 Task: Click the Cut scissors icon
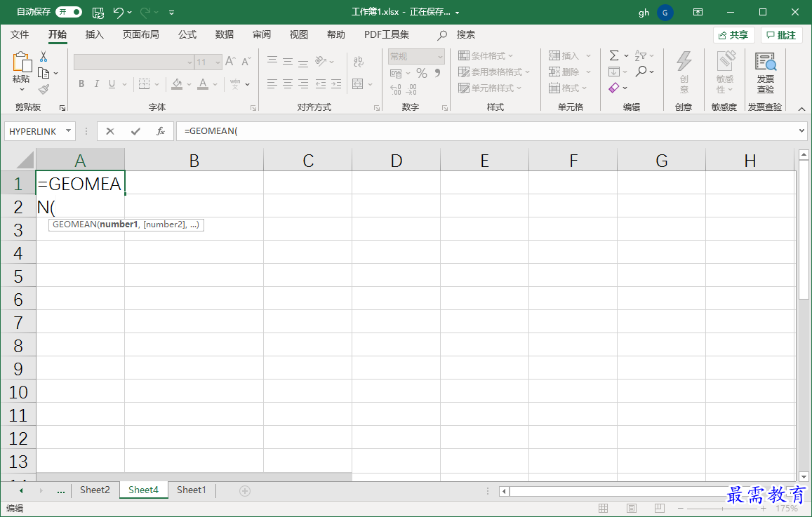click(44, 56)
